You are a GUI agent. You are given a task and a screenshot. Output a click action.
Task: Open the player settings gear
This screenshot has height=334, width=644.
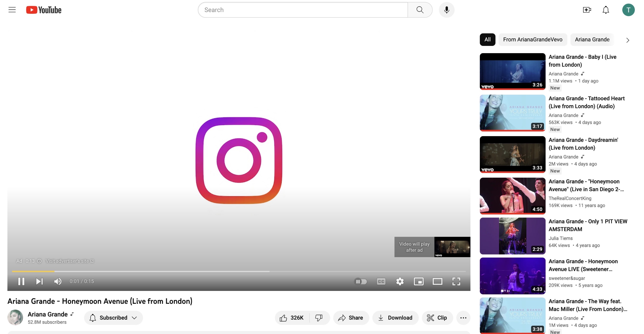coord(400,282)
